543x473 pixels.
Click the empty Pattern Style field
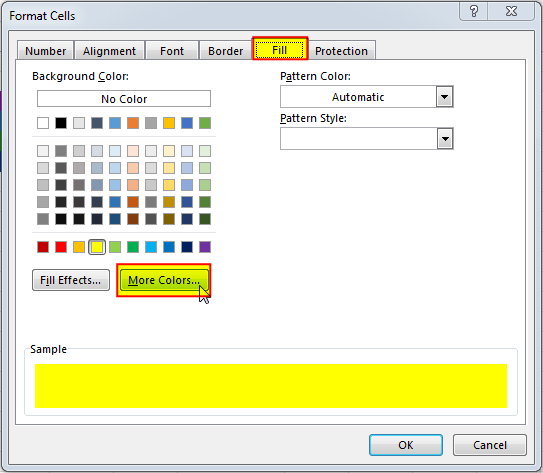click(x=358, y=139)
